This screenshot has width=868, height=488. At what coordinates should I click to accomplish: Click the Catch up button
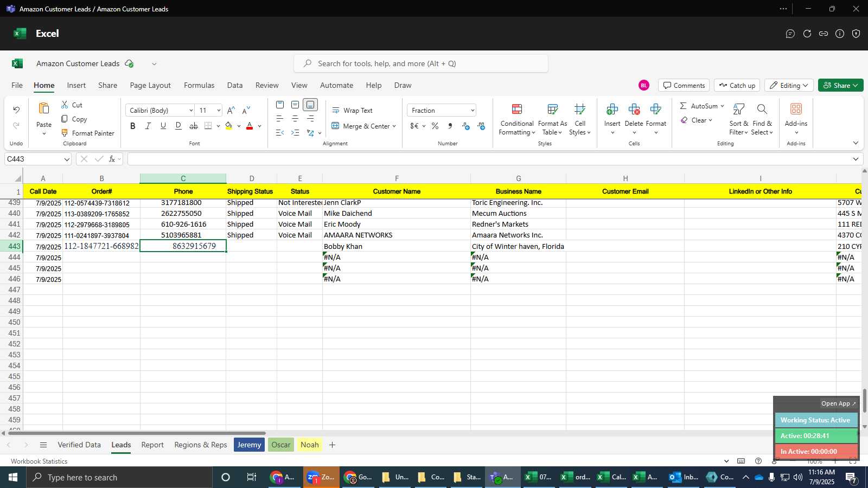[737, 85]
